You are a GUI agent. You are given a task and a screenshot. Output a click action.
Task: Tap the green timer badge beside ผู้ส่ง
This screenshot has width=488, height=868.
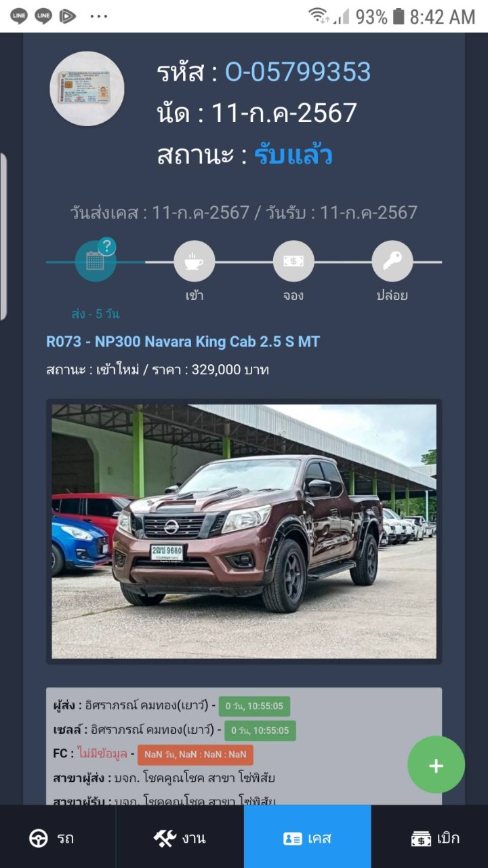tap(254, 706)
